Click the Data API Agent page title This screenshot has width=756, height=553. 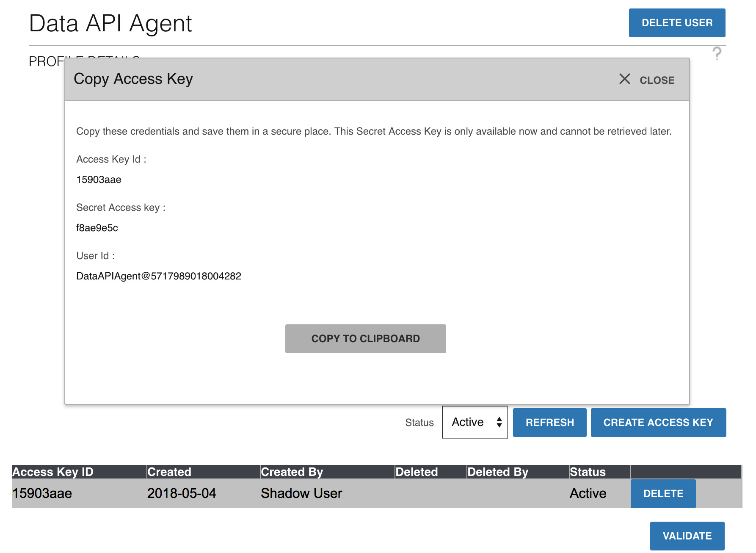click(110, 23)
